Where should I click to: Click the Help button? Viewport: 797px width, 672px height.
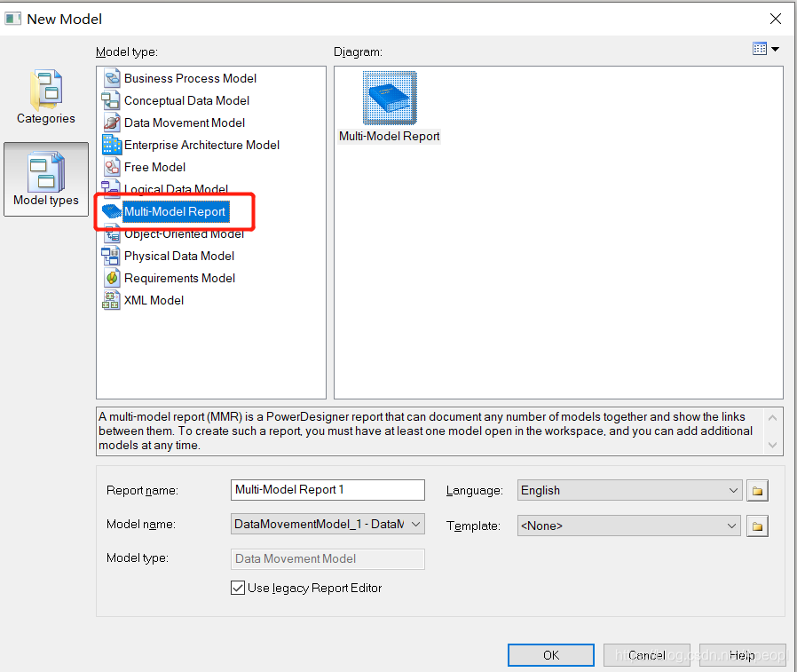pyautogui.click(x=742, y=655)
